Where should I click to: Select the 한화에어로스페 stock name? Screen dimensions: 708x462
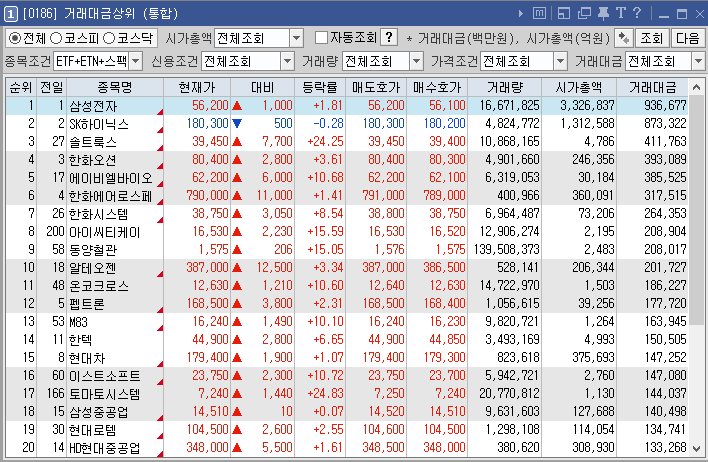[x=111, y=196]
